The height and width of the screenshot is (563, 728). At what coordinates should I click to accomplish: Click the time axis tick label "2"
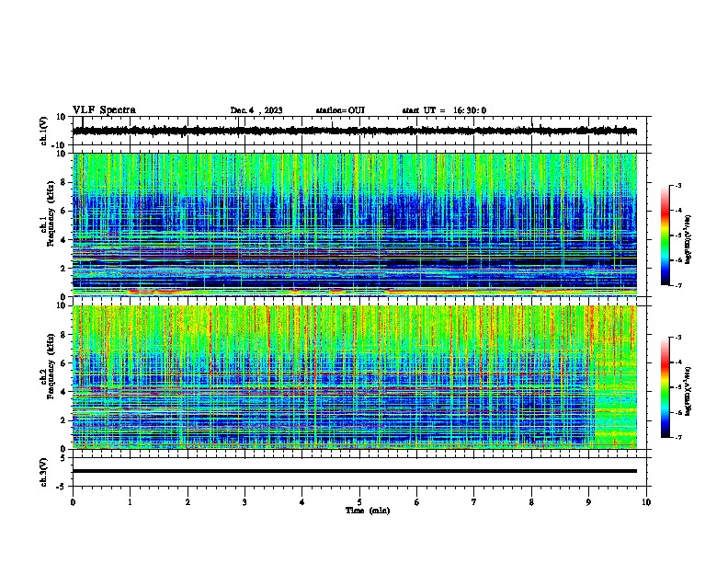188,502
